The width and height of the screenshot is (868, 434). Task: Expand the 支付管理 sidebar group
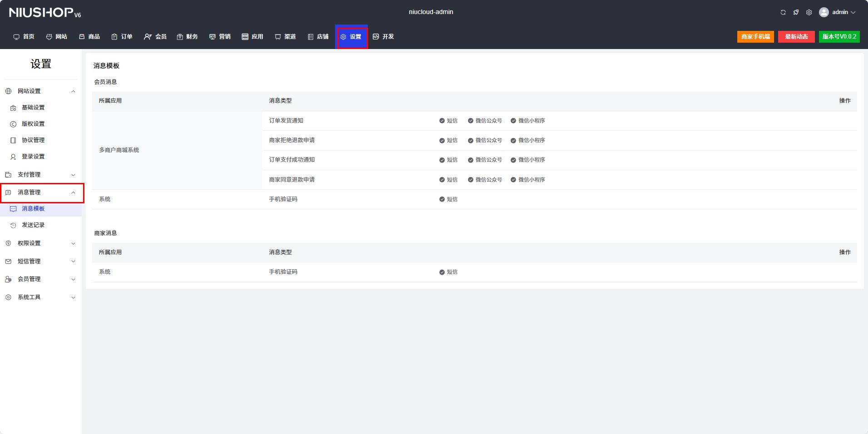pos(40,175)
